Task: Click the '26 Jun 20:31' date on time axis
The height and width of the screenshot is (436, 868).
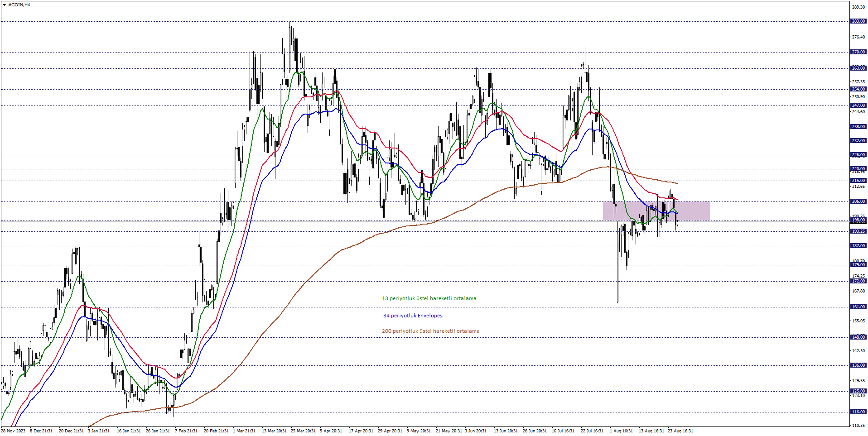Action: 535,431
